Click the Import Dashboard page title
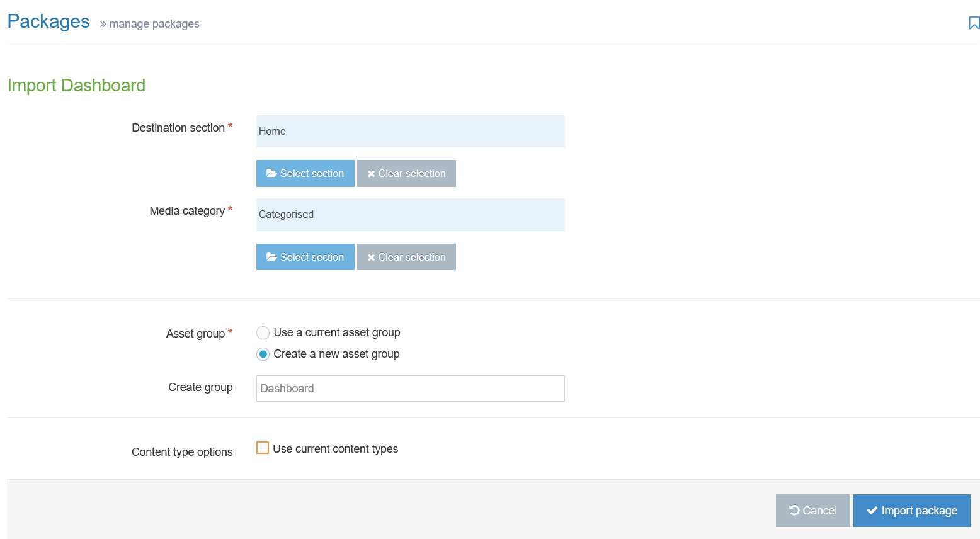 coord(76,85)
